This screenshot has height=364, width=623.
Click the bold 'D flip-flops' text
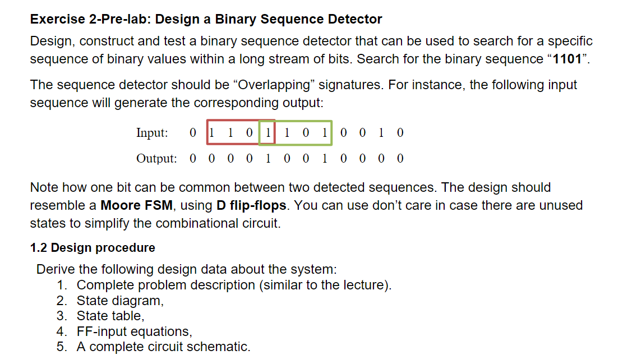[251, 205]
